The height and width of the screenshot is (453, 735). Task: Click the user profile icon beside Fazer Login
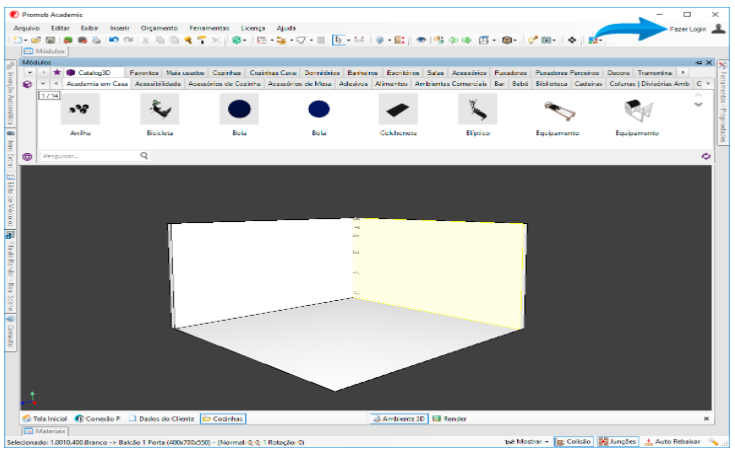718,29
